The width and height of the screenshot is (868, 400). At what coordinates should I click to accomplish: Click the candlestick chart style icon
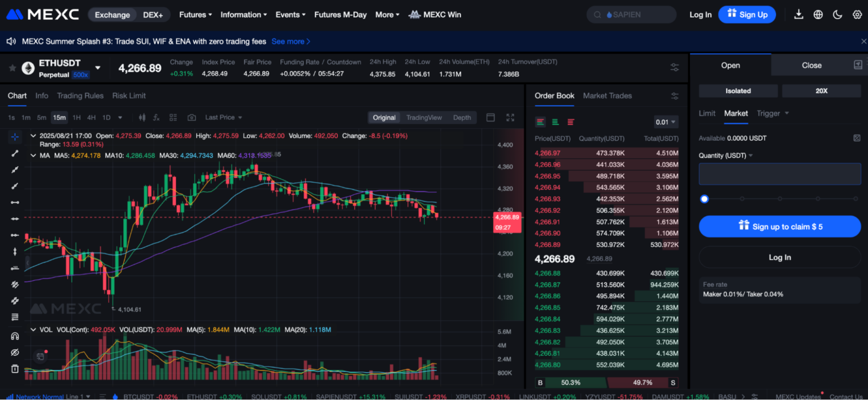[x=142, y=118]
